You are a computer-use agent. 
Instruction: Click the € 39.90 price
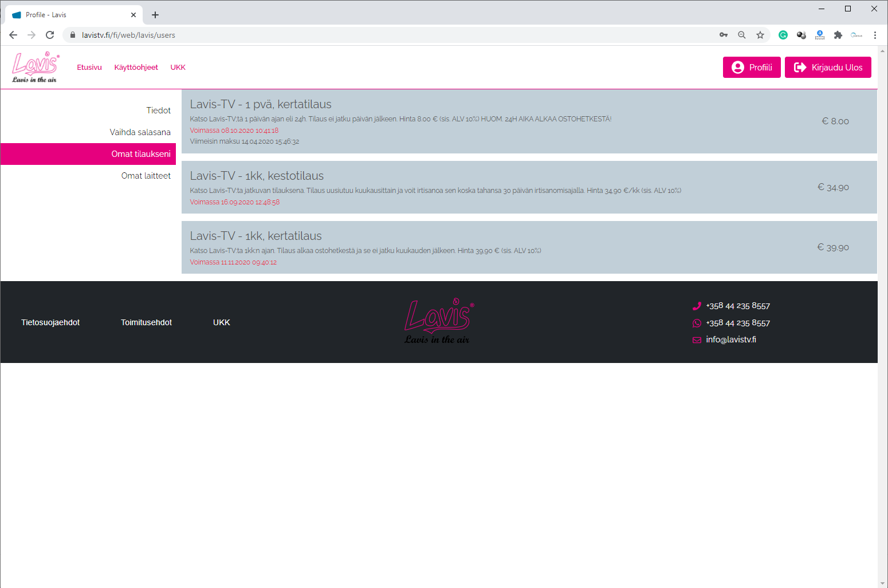(x=833, y=247)
